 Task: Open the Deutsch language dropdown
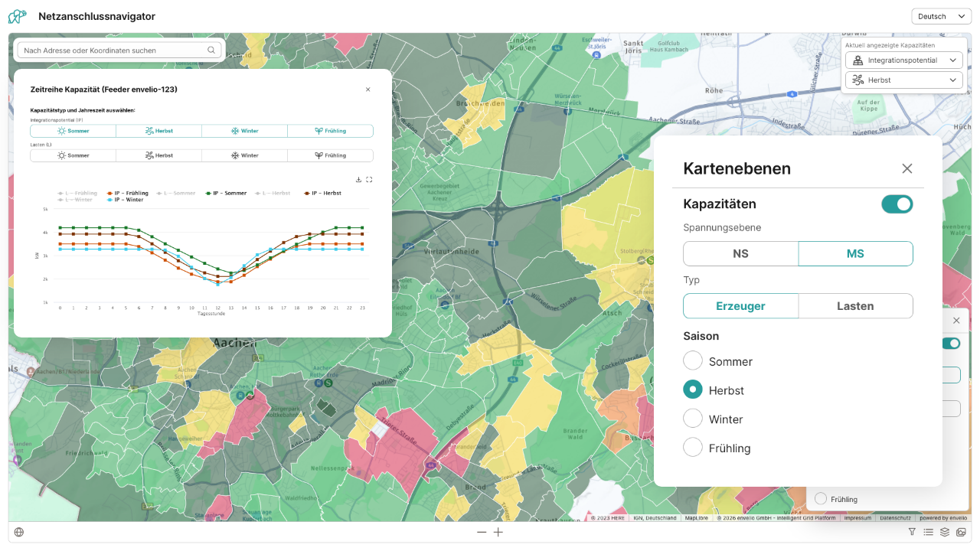coord(941,16)
